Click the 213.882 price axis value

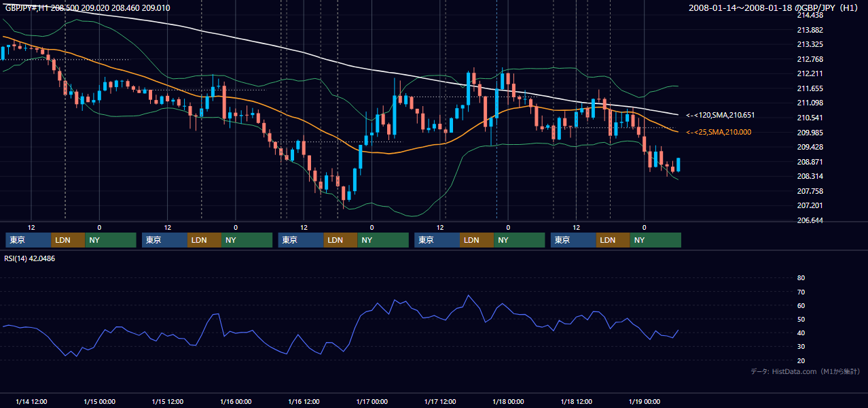[810, 30]
